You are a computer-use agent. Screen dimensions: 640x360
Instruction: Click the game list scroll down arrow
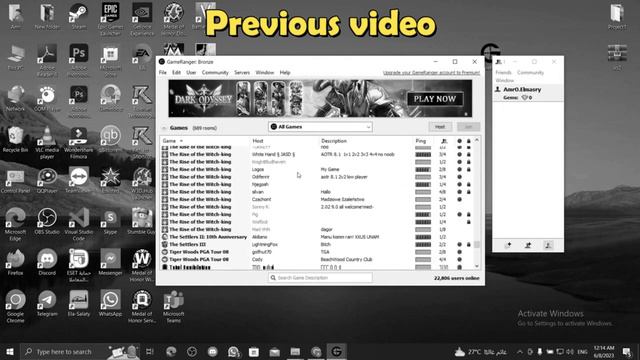[477, 266]
